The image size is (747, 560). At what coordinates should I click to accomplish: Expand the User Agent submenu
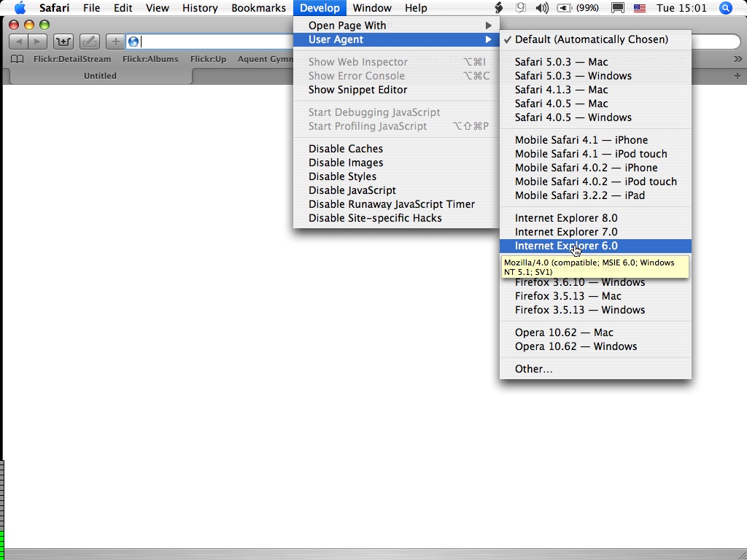tap(396, 39)
